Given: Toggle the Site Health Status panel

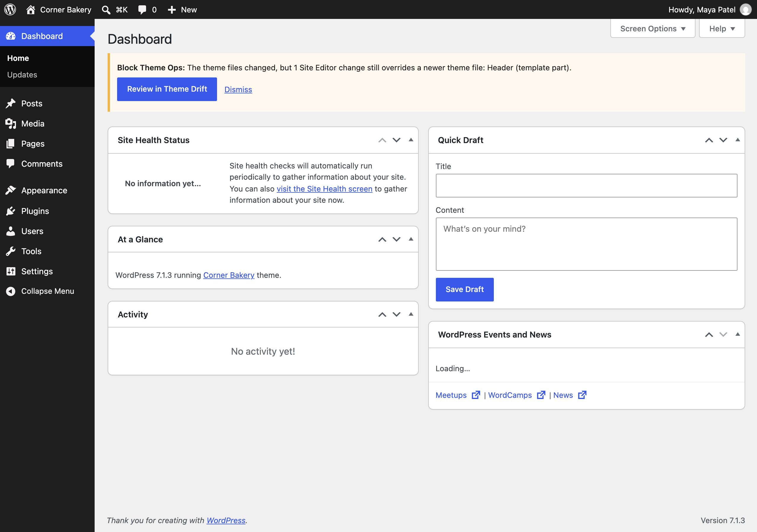Looking at the screenshot, I should pyautogui.click(x=411, y=140).
